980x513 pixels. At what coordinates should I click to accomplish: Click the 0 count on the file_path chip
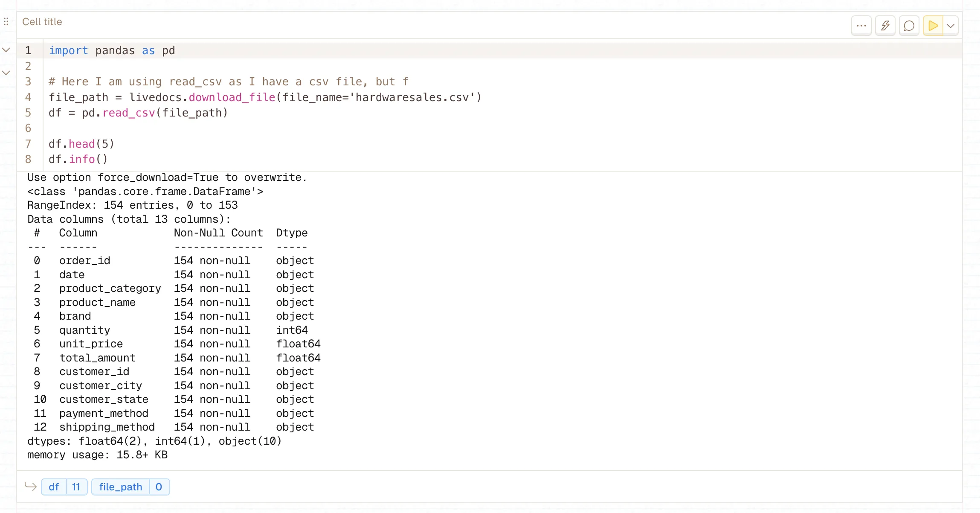[x=159, y=487]
